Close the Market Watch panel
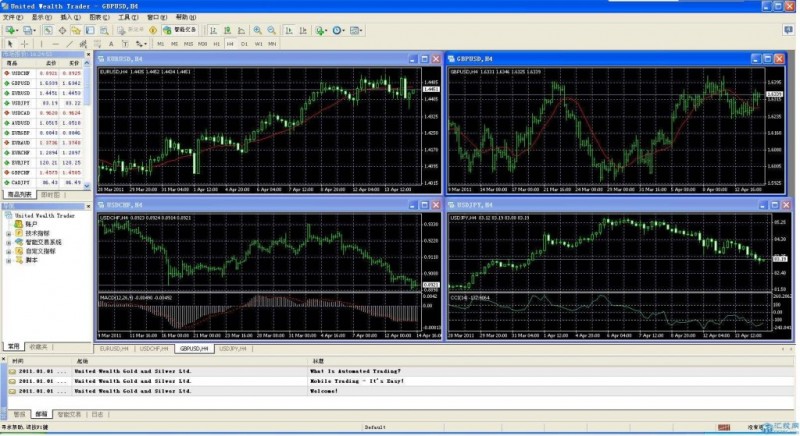 pyautogui.click(x=88, y=55)
